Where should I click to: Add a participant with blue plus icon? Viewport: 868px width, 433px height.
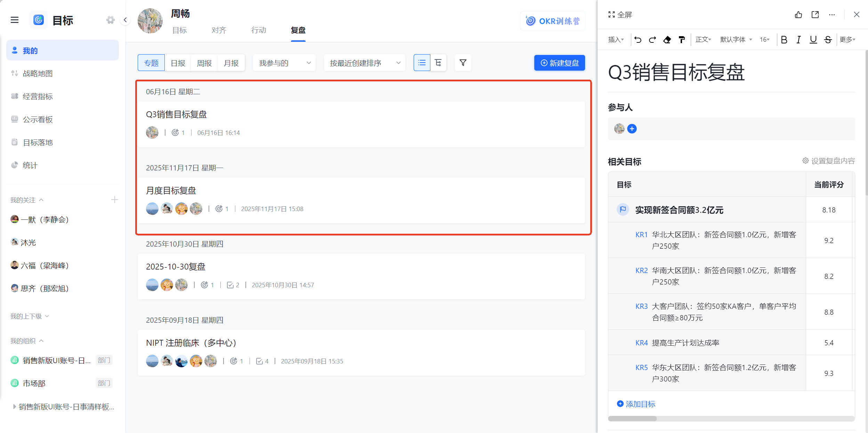[x=632, y=129]
